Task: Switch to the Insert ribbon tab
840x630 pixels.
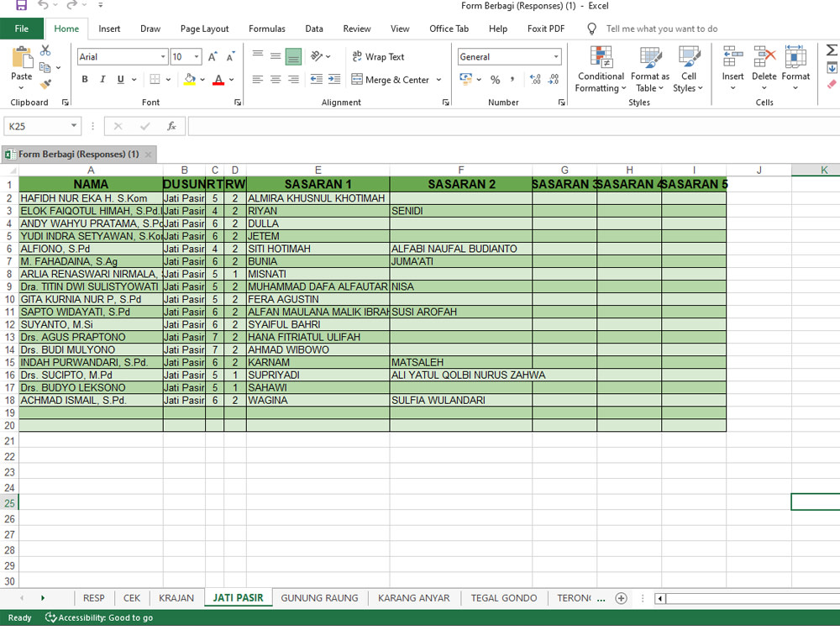Action: pyautogui.click(x=109, y=29)
